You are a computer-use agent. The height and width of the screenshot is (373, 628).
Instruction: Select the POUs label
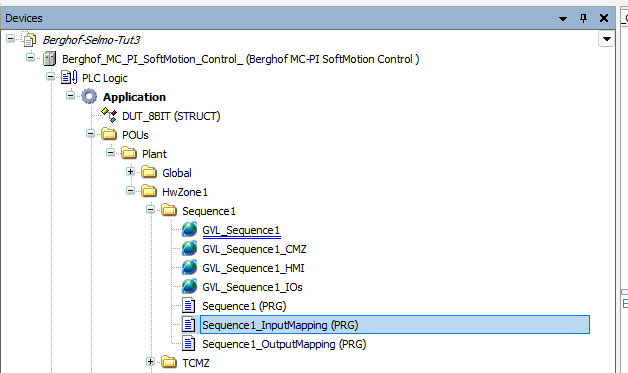[x=135, y=135]
